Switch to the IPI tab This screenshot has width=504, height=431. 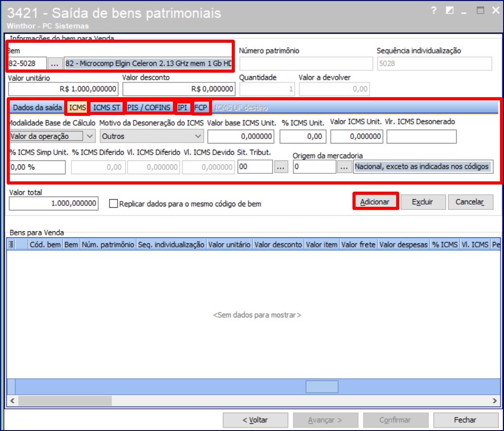pos(182,108)
